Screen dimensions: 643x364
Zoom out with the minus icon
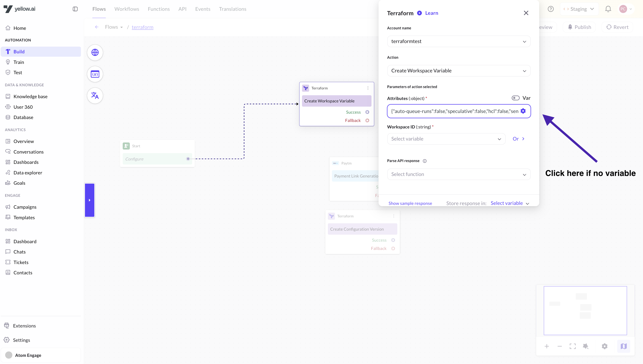point(560,346)
